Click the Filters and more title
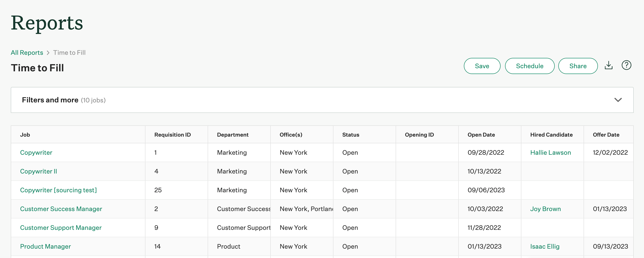Screen dimensions: 644x258 click(50, 100)
